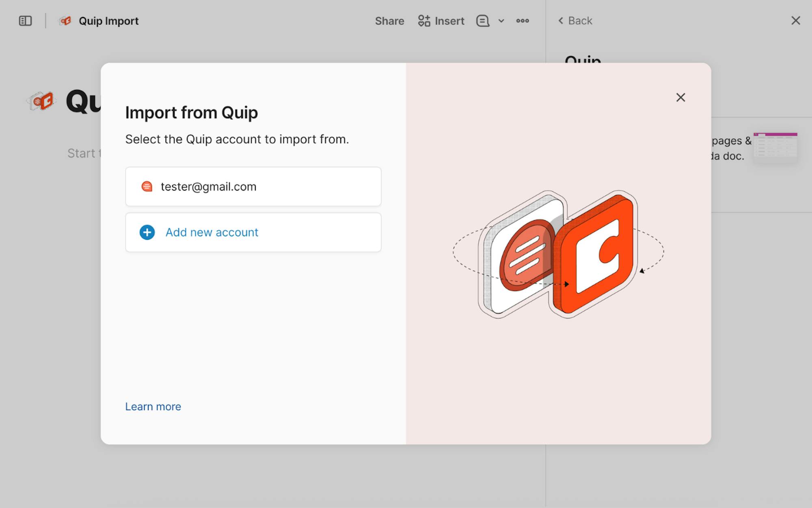Click the table thumbnail in side panel
The image size is (812, 508).
pyautogui.click(x=775, y=146)
